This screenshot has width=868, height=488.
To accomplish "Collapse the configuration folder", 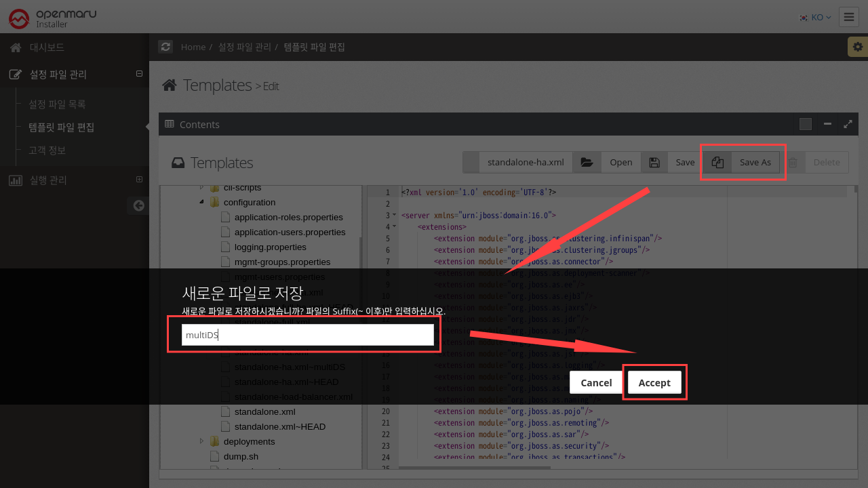I will (x=201, y=202).
